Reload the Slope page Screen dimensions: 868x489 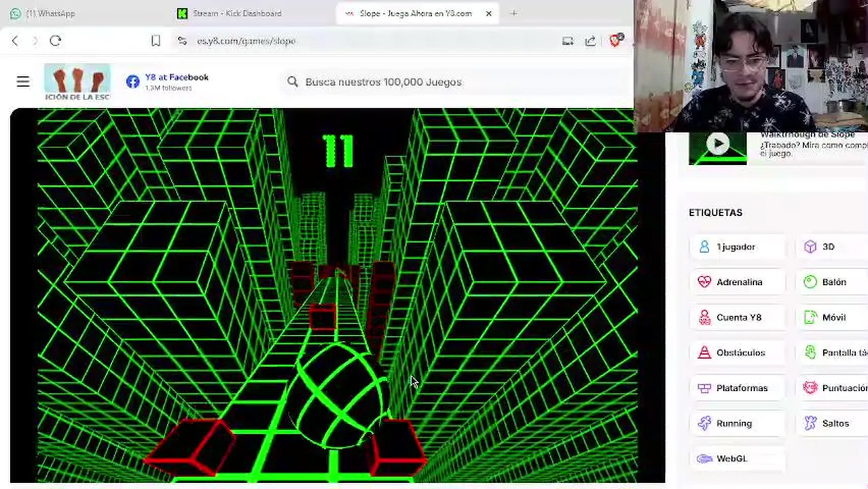56,41
